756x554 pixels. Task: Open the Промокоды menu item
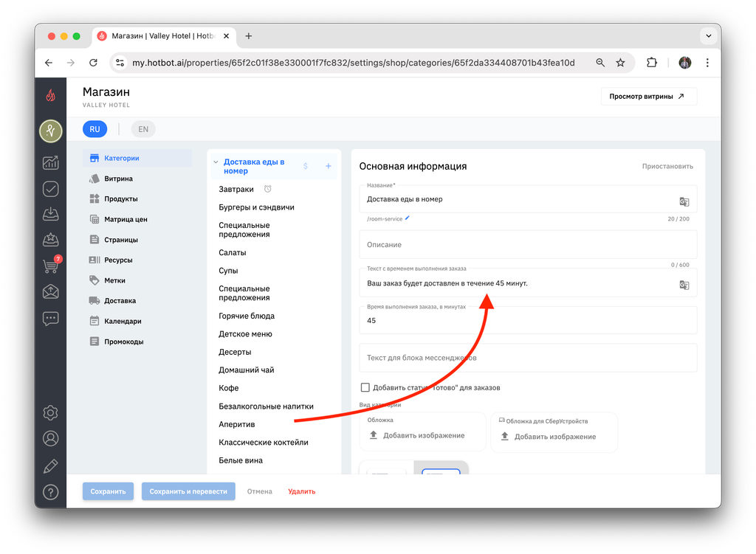point(137,342)
